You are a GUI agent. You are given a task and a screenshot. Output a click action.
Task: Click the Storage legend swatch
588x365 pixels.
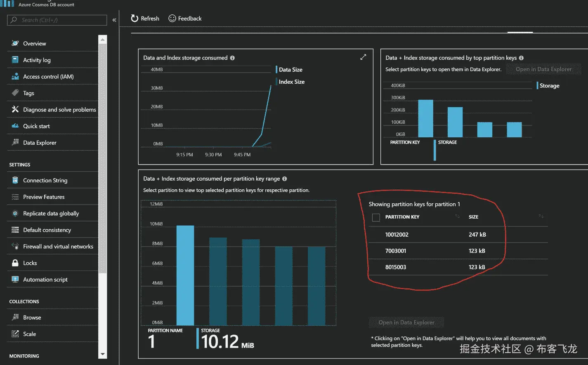[537, 85]
